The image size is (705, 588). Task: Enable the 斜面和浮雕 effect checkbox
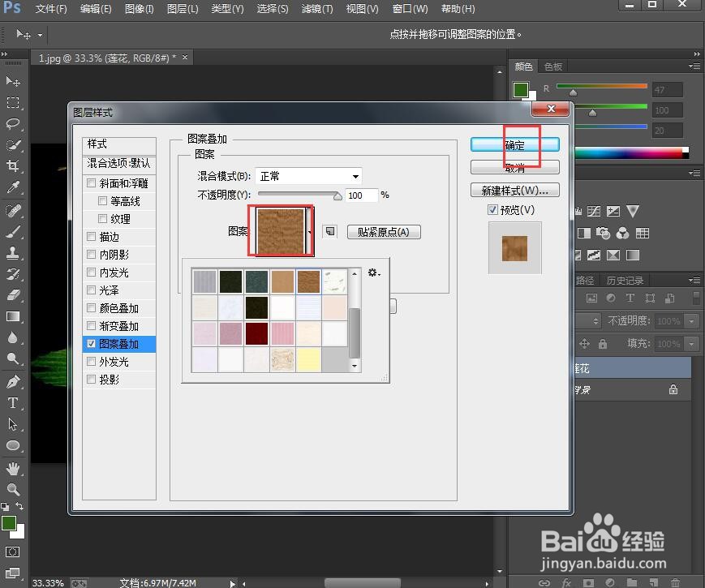point(91,183)
